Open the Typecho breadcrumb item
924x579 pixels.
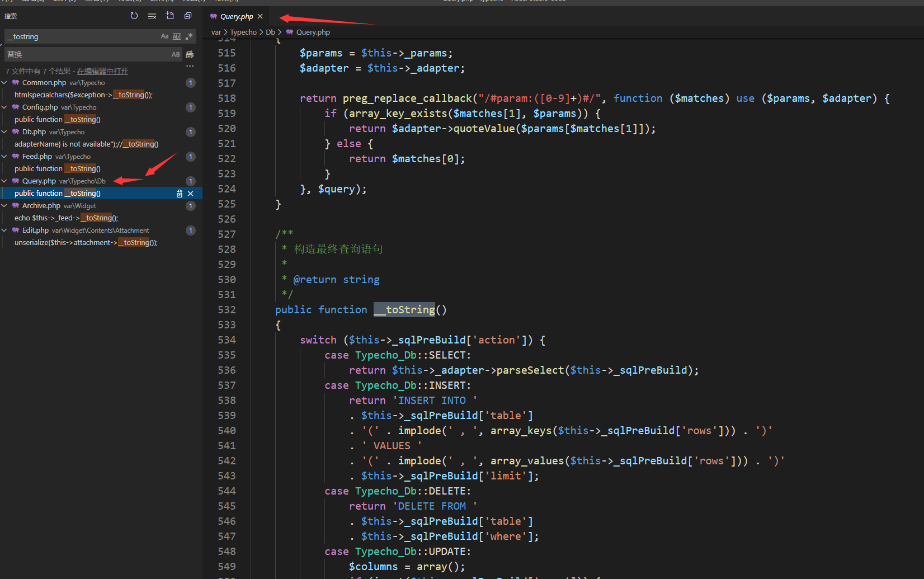click(x=243, y=32)
